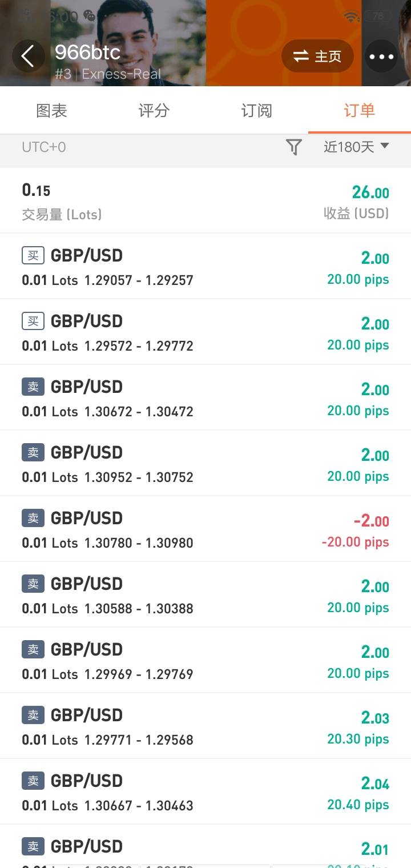The width and height of the screenshot is (411, 868).
Task: Open the losing -2.00 GBP/USD order
Action: pyautogui.click(x=205, y=529)
